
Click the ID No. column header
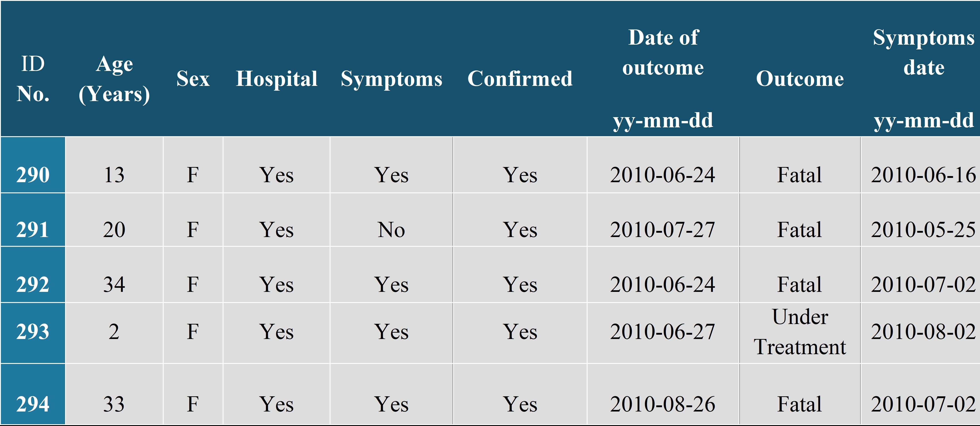33,78
